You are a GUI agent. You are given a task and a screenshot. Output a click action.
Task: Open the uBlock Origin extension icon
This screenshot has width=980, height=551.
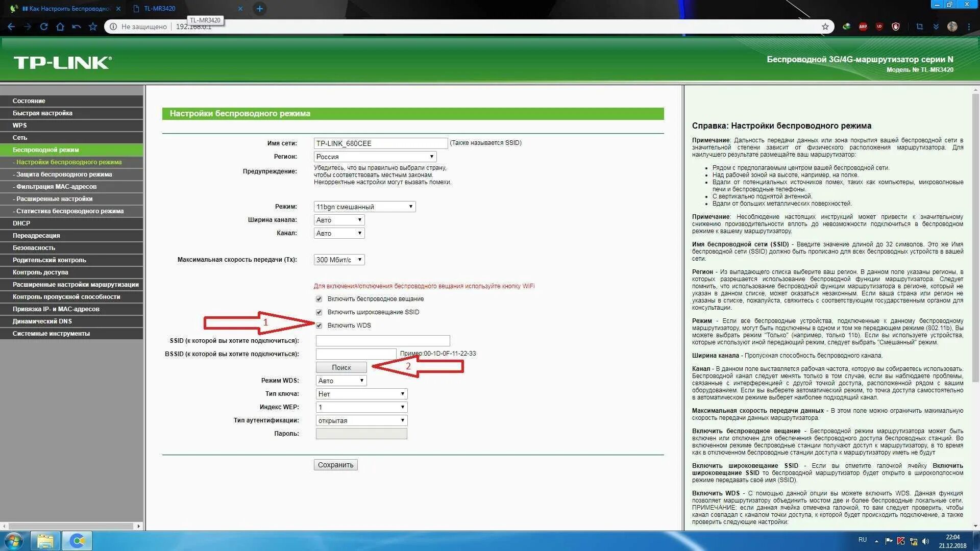[x=879, y=27]
